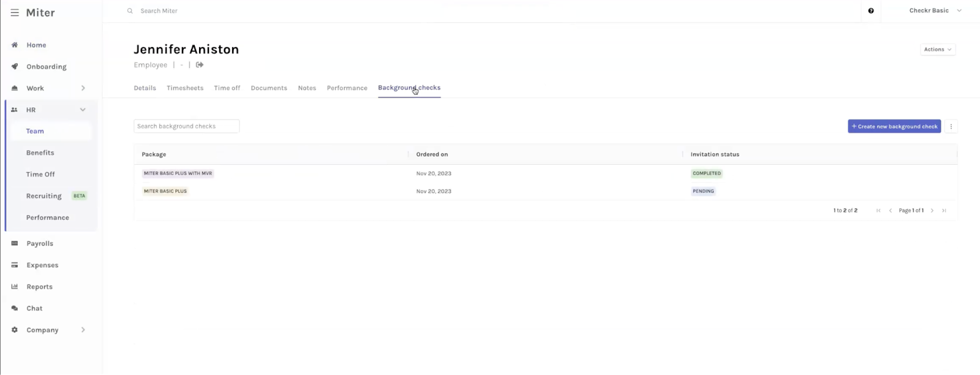Click the Reports sidebar label
Screen dimensions: 980x375
pos(39,287)
